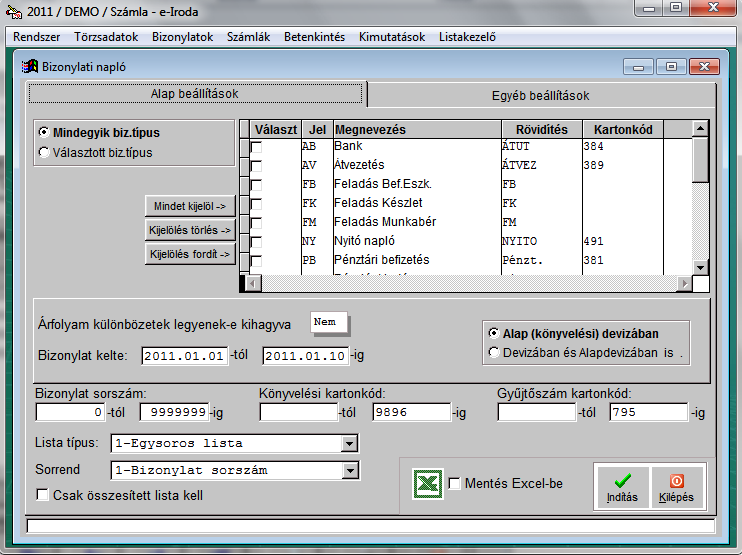
Task: Enable the Mentés Excel-be checkbox
Action: [455, 484]
